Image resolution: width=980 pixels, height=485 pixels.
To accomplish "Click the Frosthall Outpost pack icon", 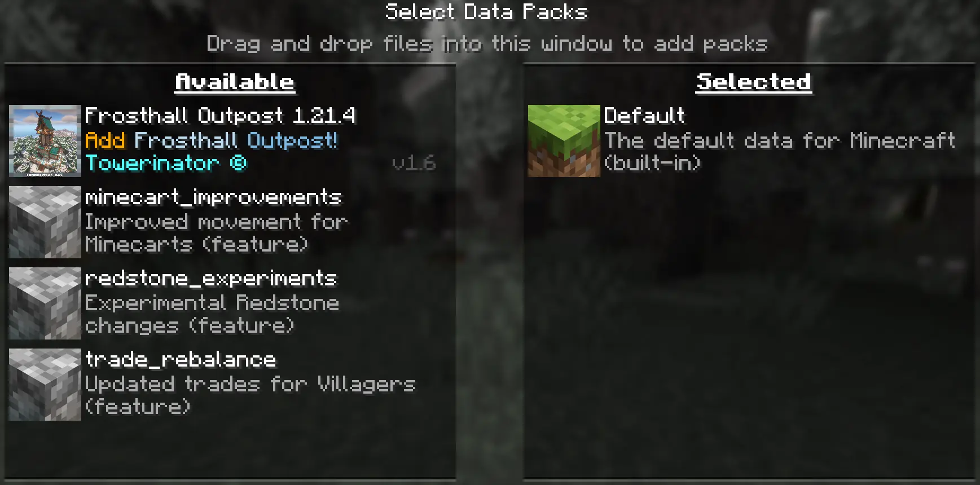I will pos(45,141).
